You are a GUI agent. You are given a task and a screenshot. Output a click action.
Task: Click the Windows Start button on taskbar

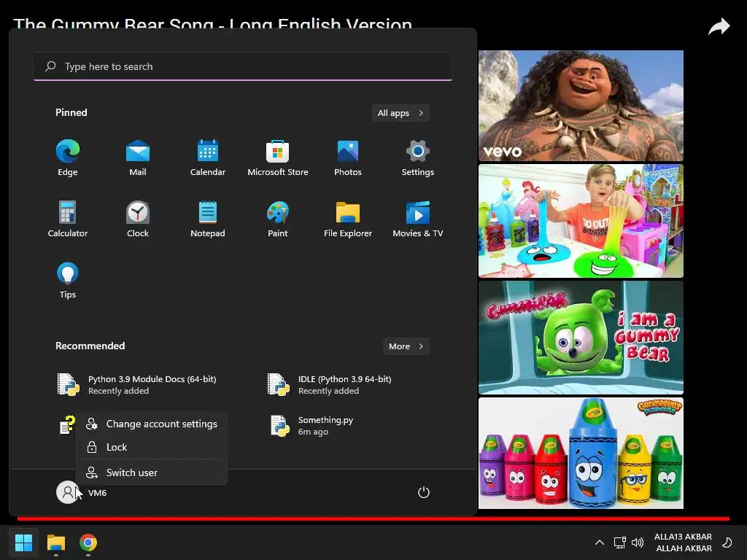23,542
